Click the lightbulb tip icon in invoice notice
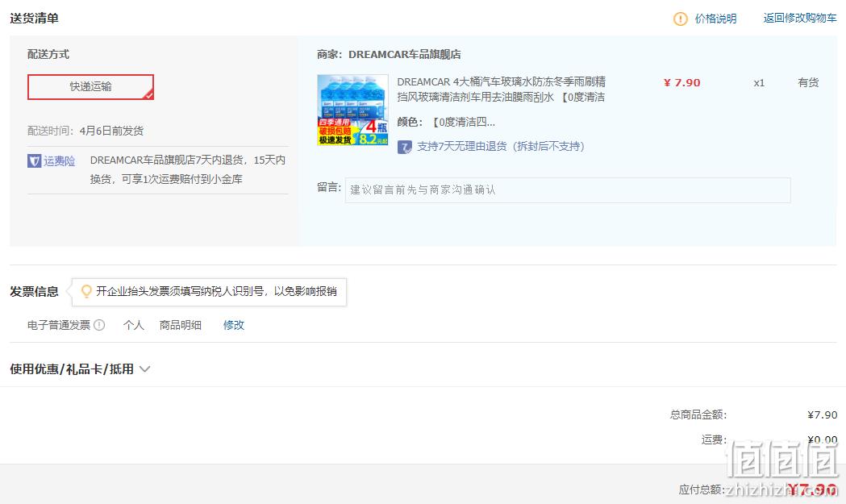Screen dimensions: 846x504 tap(85, 291)
